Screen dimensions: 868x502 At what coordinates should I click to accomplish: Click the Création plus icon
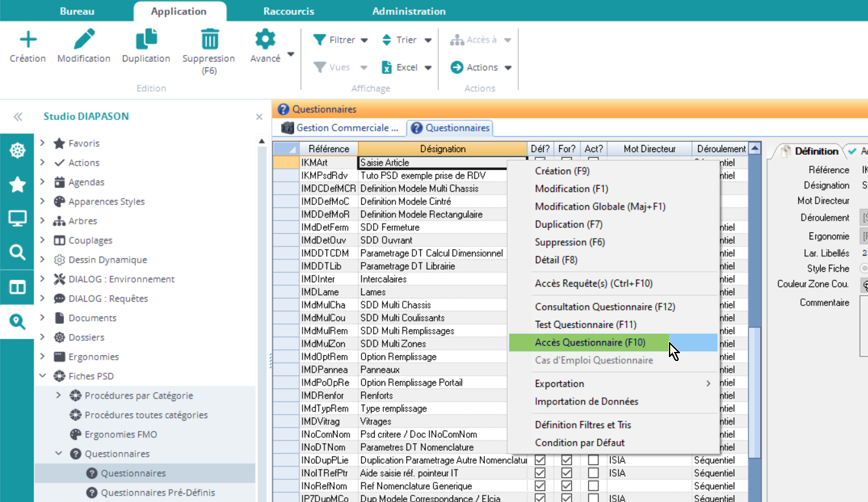(x=28, y=40)
